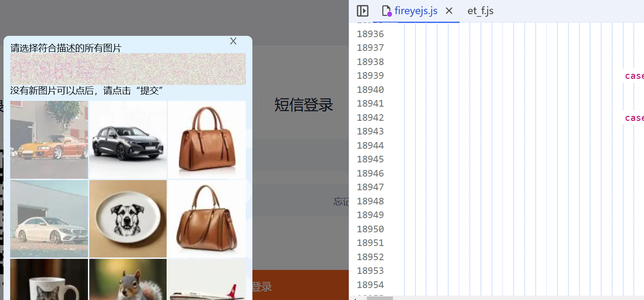644x300 pixels.
Task: Click line number 18951 gutter
Action: (x=370, y=243)
